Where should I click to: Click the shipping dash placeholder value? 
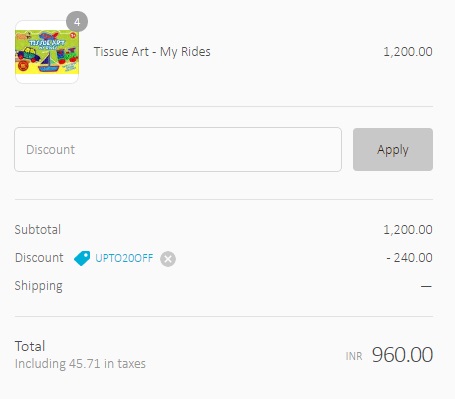coord(426,286)
